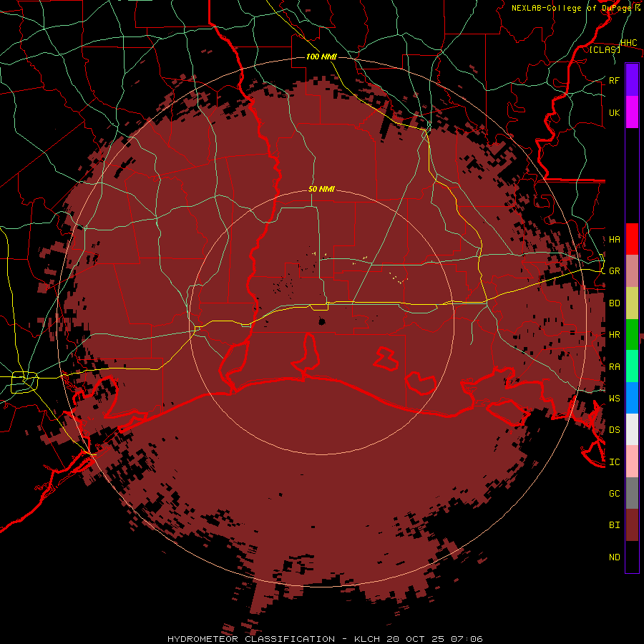Click the UK legend label
Viewport: 644px width, 644px height.
tap(614, 112)
